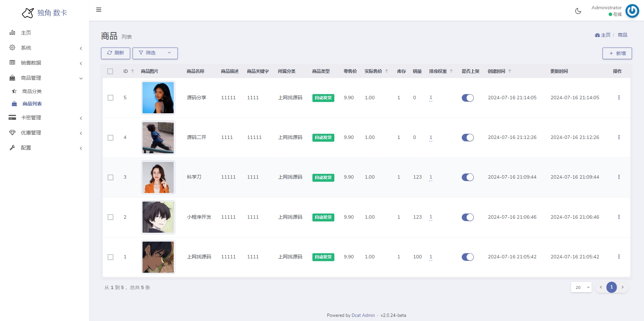Open 商品分类 in the sidebar
Image resolution: width=644 pixels, height=321 pixels.
coord(32,91)
